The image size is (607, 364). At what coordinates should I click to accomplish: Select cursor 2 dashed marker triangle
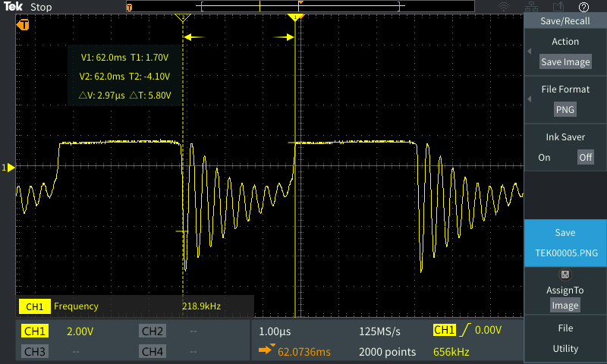point(183,17)
